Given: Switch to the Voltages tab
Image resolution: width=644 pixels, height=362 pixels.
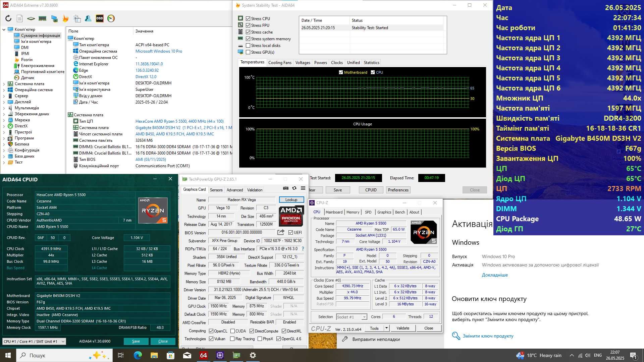Looking at the screenshot, I should (303, 63).
